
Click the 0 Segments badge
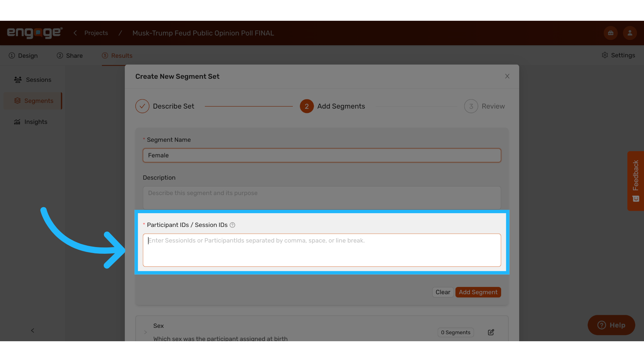click(x=455, y=333)
